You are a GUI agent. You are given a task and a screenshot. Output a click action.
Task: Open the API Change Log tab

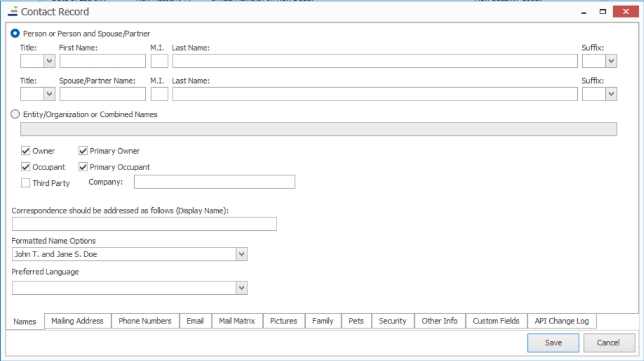562,321
